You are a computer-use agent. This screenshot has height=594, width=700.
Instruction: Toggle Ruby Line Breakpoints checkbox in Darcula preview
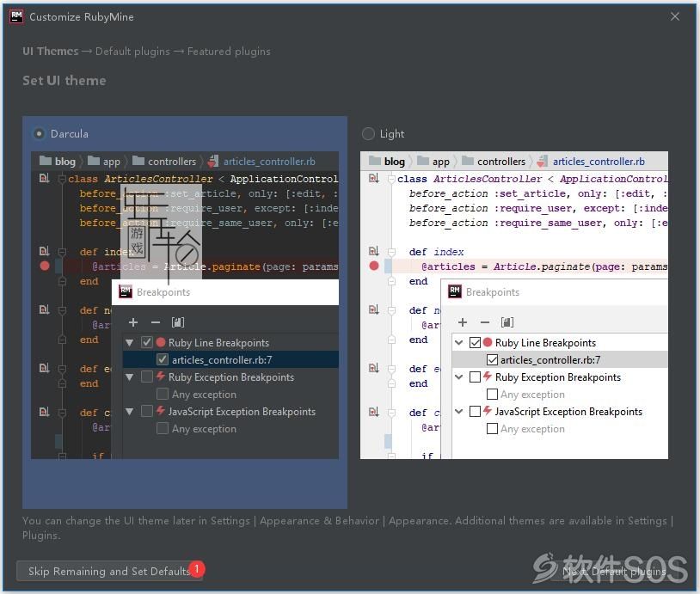coord(147,342)
